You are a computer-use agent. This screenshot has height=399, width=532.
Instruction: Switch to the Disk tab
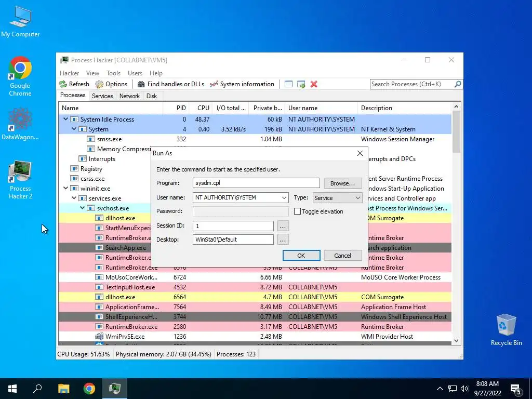coord(152,96)
